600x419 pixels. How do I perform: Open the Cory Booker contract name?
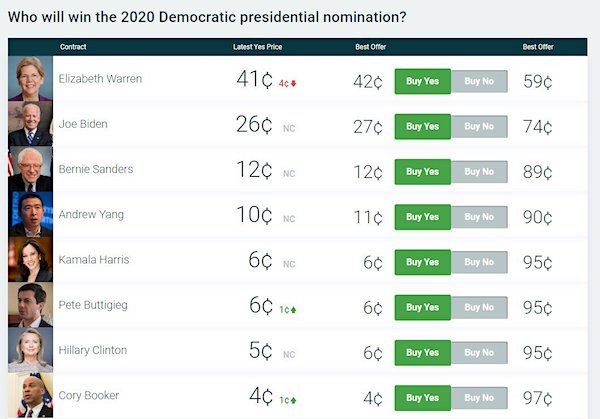coord(88,395)
